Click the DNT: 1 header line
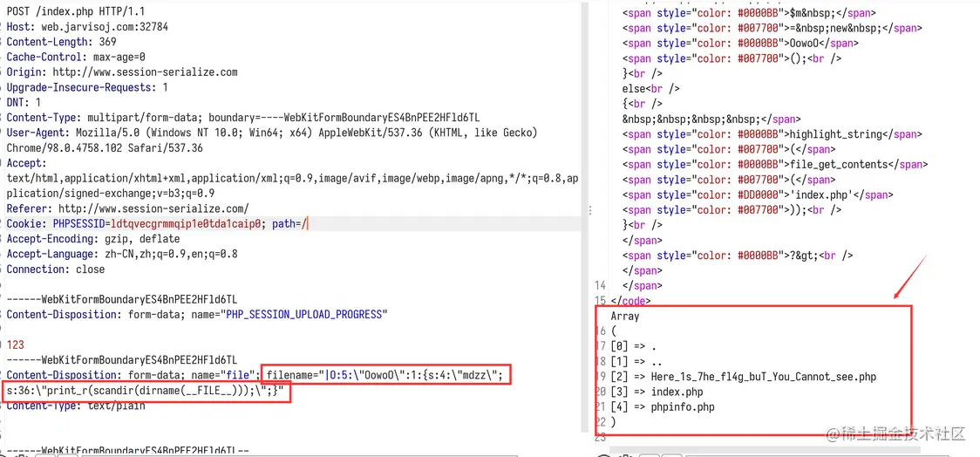Viewport: 980px width, 457px height. 24,103
